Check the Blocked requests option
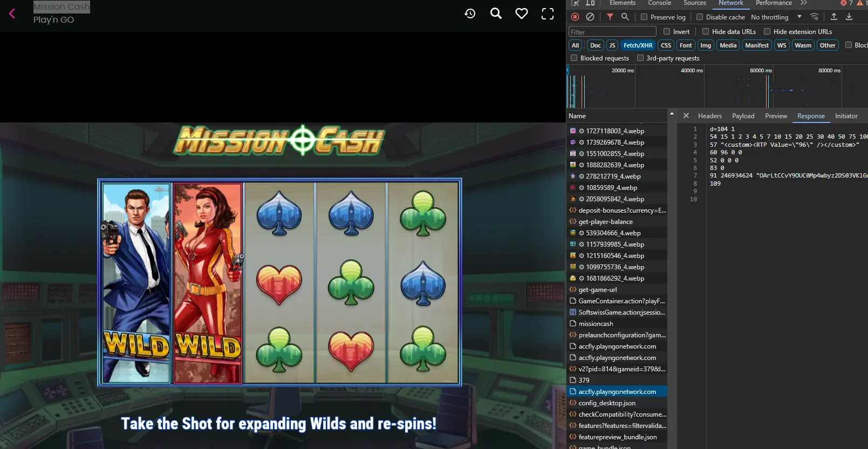 point(574,58)
